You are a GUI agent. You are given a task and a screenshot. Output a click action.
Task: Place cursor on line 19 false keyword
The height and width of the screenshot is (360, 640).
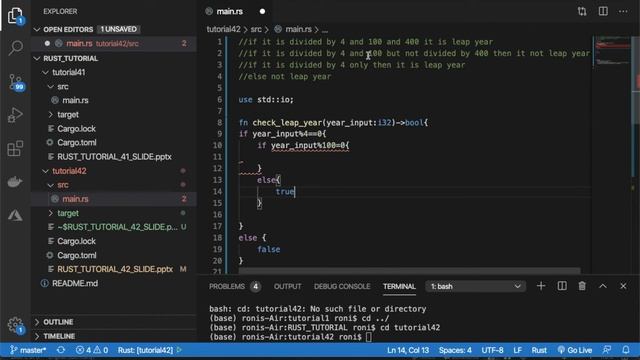click(x=269, y=249)
